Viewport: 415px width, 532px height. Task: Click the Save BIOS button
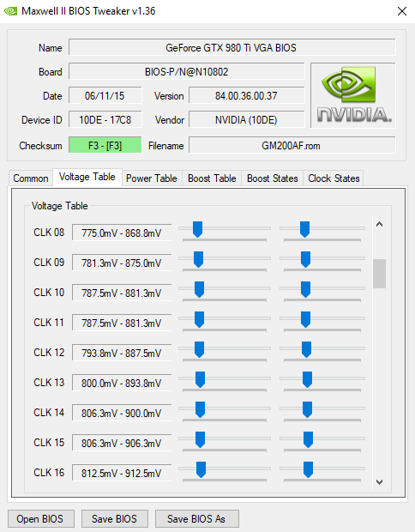[114, 519]
